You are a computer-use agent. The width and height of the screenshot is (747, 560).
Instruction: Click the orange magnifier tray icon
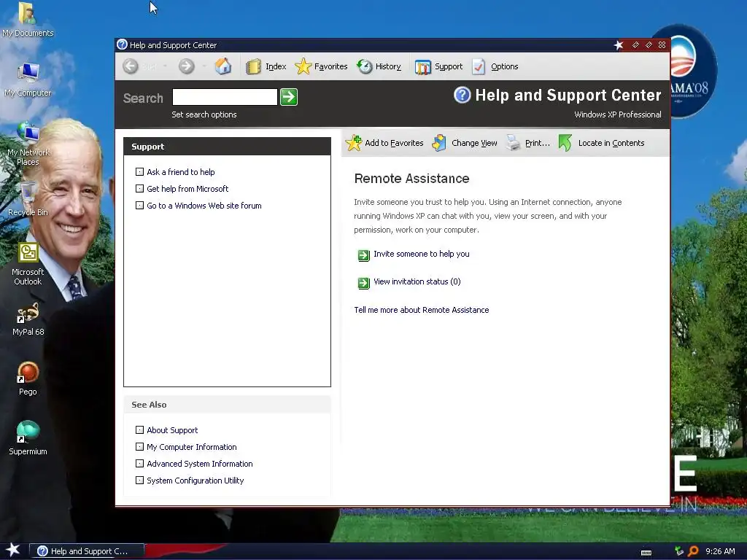693,551
